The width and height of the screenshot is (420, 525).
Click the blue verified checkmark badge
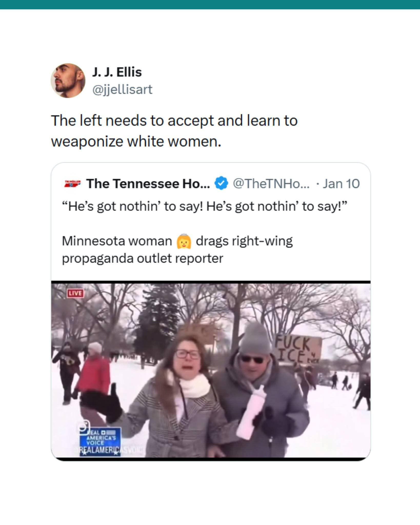pos(221,184)
